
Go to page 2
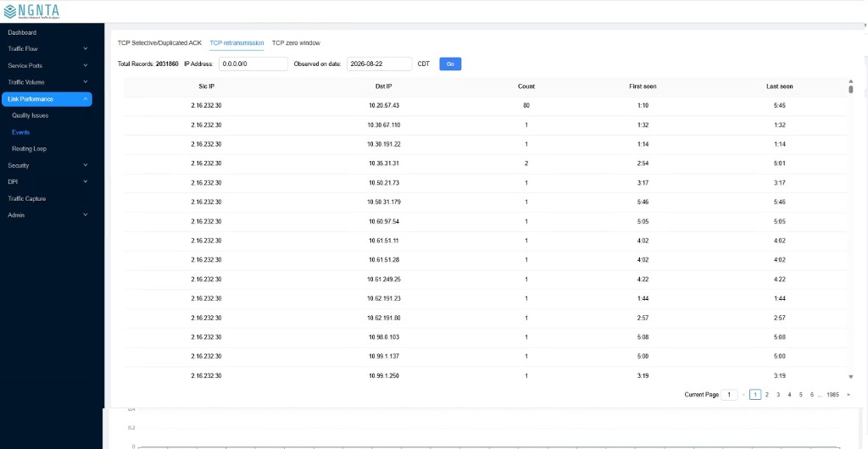(766, 394)
